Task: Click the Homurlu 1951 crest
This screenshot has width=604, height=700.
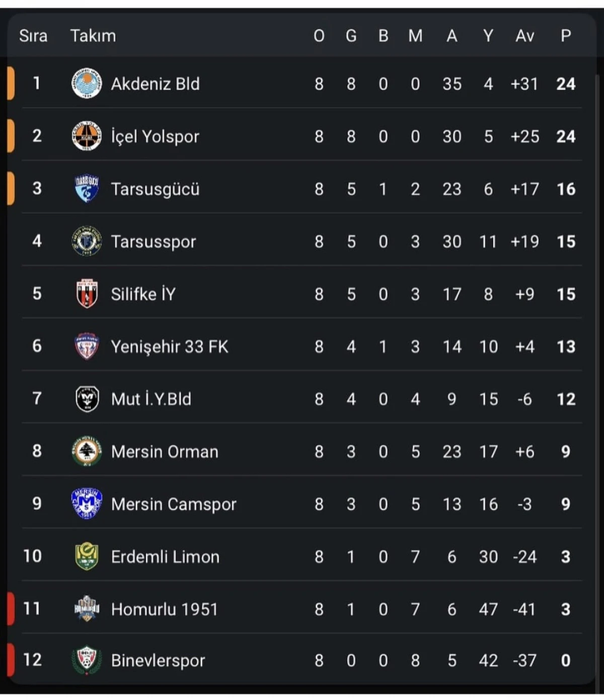Action: 87,609
